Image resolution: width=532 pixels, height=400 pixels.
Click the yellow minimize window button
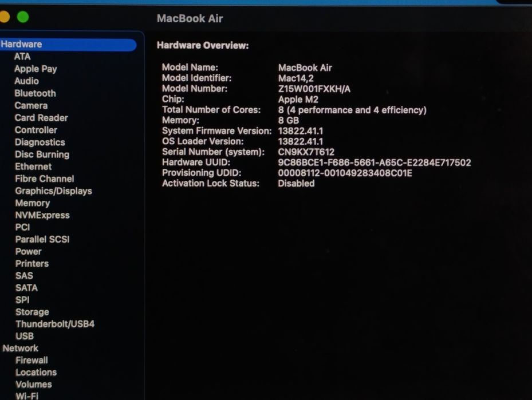(4, 17)
